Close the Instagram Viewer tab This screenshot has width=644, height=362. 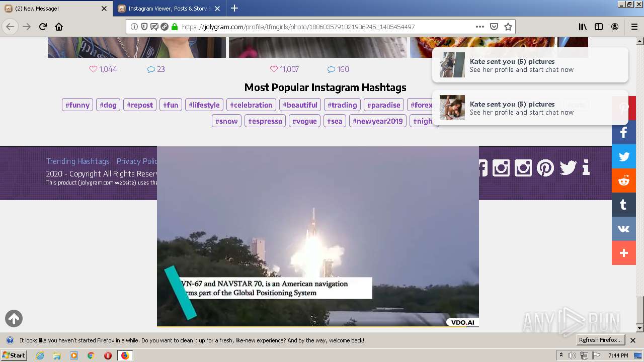(x=217, y=9)
